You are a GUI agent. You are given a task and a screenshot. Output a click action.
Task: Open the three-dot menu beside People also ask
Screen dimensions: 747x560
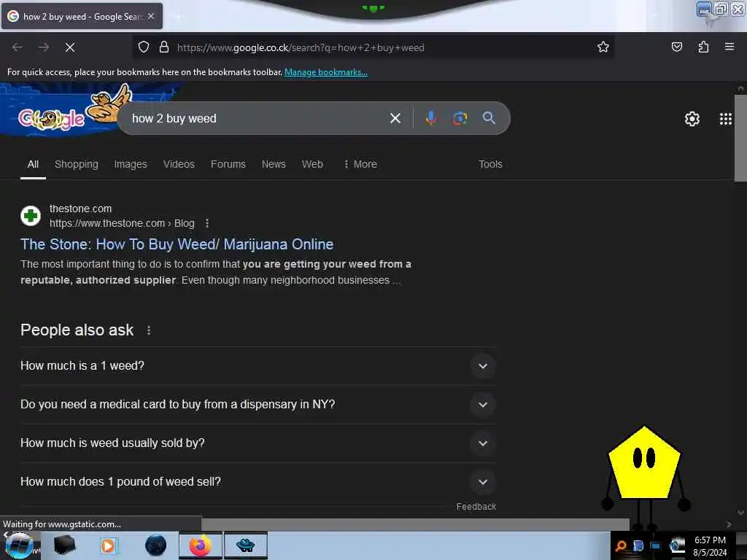tap(149, 330)
